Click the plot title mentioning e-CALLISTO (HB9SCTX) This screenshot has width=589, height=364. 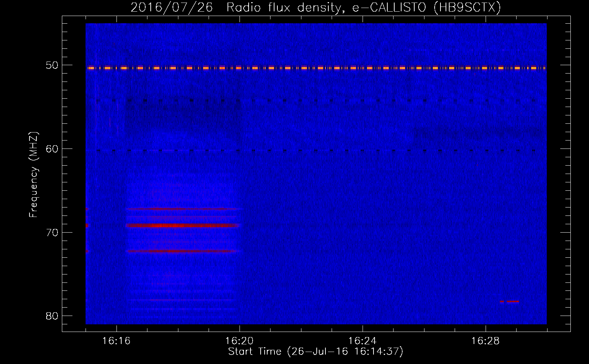coord(316,7)
